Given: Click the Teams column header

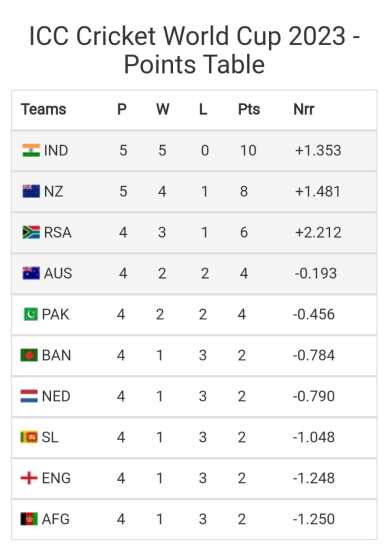Looking at the screenshot, I should pyautogui.click(x=43, y=109).
